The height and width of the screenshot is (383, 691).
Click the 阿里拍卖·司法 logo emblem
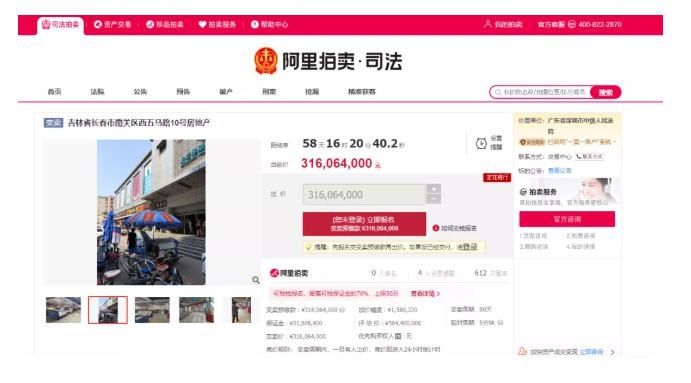266,61
